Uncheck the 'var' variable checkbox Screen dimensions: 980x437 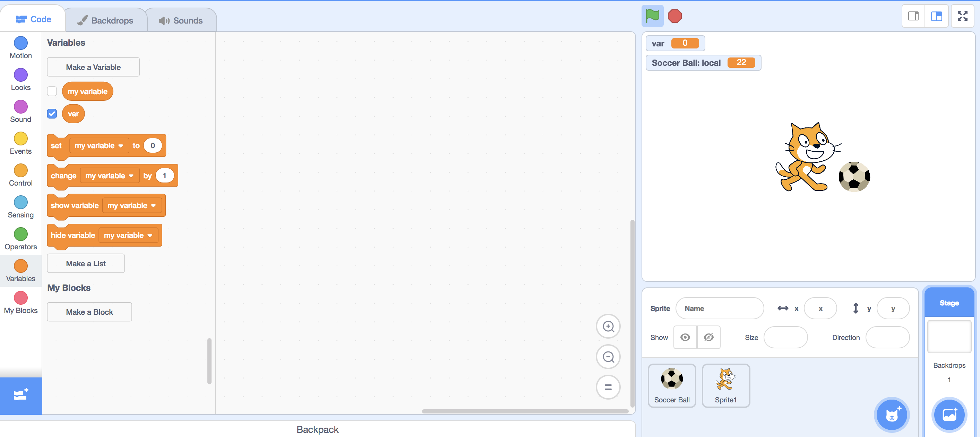point(52,114)
